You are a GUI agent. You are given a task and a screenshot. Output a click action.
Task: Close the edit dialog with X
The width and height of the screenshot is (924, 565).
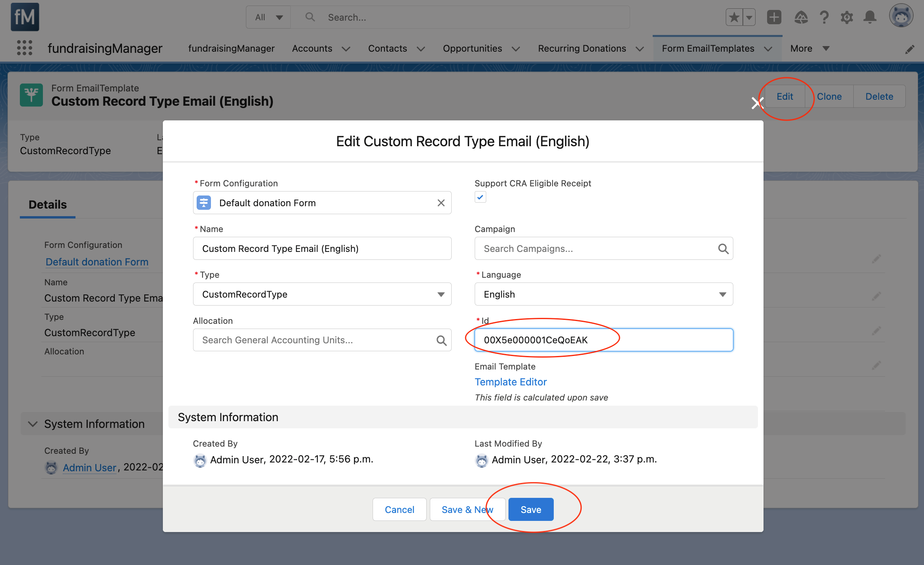[x=757, y=103]
